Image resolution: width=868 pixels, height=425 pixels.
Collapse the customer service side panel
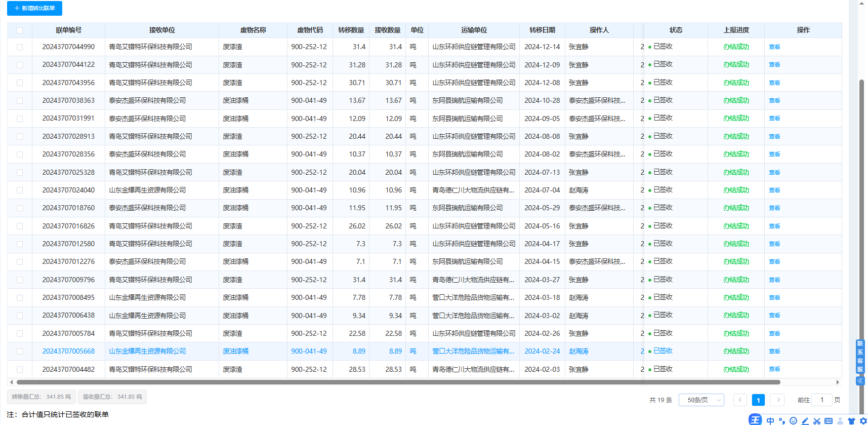[x=860, y=381]
